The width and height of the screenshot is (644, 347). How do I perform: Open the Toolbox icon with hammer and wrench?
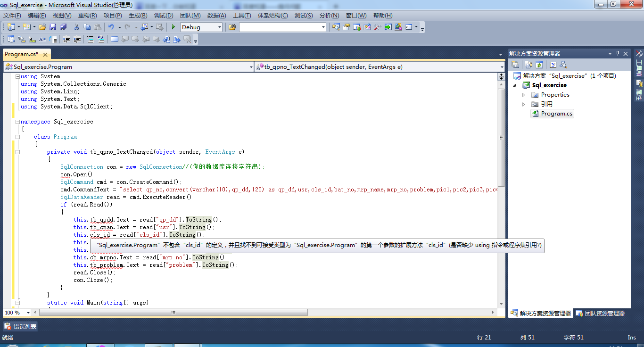click(x=378, y=27)
